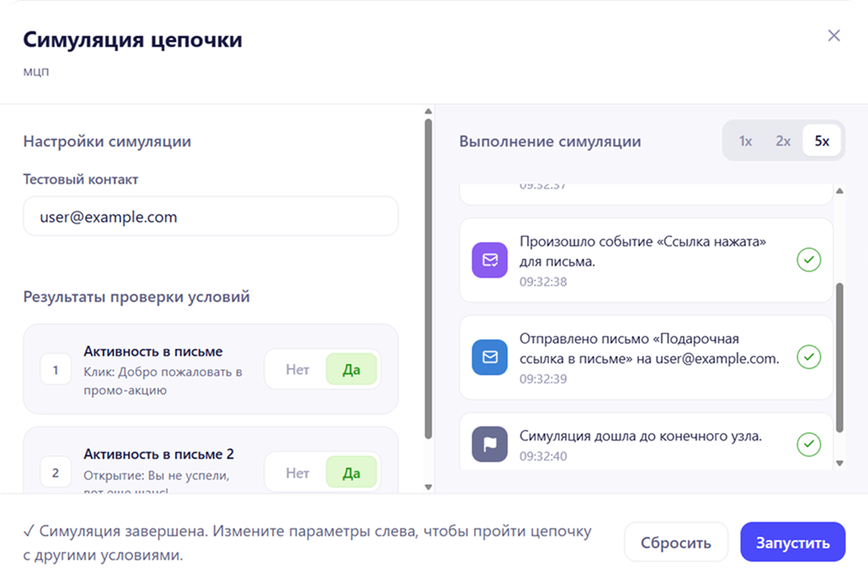Click the flag end-node icon
The image size is (868, 588).
pyautogui.click(x=489, y=444)
